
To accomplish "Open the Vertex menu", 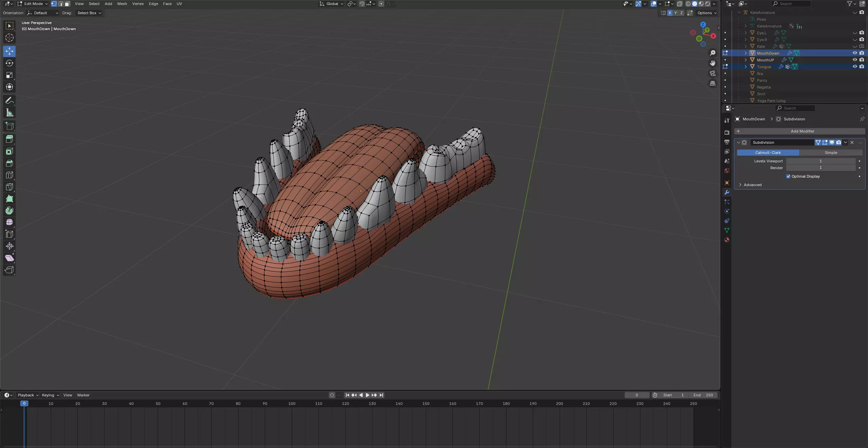I will click(x=138, y=4).
